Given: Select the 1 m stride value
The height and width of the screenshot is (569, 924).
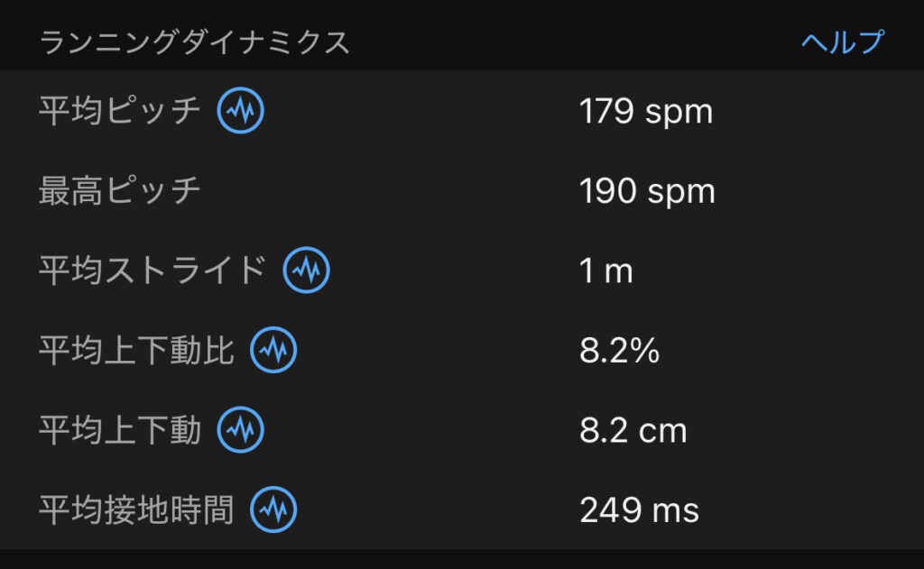Looking at the screenshot, I should (x=605, y=271).
